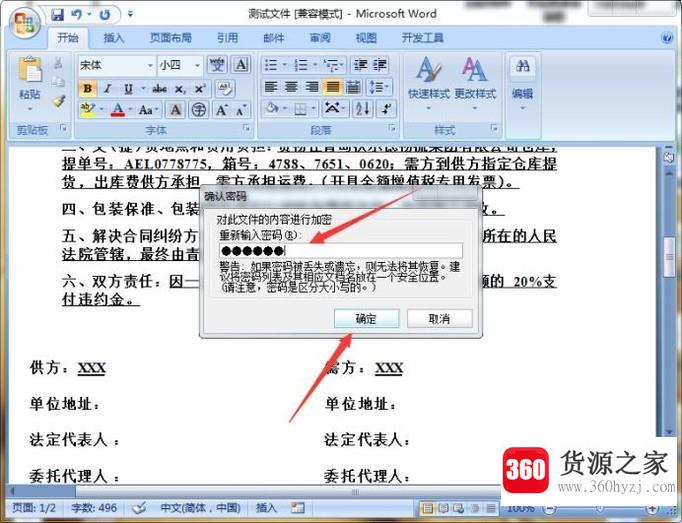Center the text
682x523 pixels.
coord(291,87)
